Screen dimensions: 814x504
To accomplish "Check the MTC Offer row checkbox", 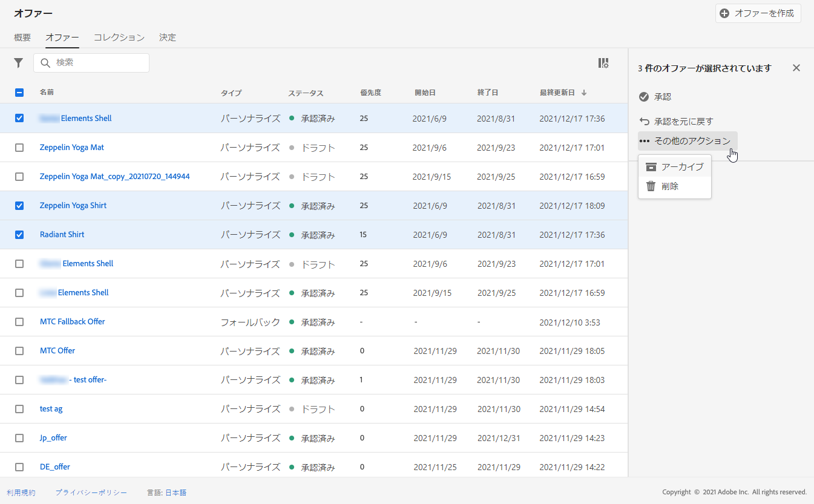I will (x=19, y=351).
